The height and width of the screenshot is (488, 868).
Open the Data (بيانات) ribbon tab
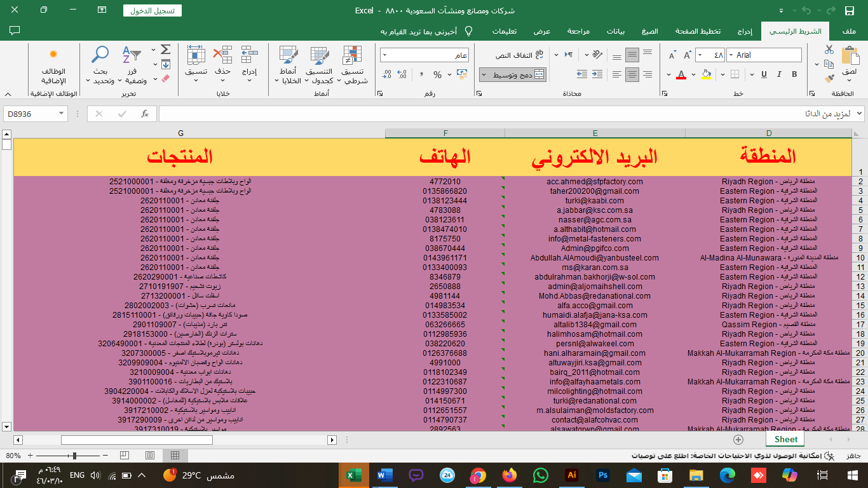[616, 31]
